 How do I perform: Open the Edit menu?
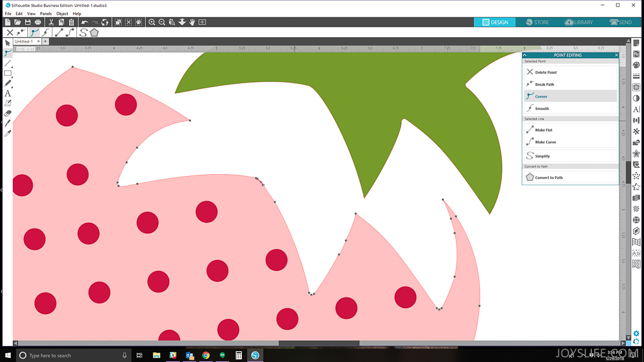coord(19,13)
